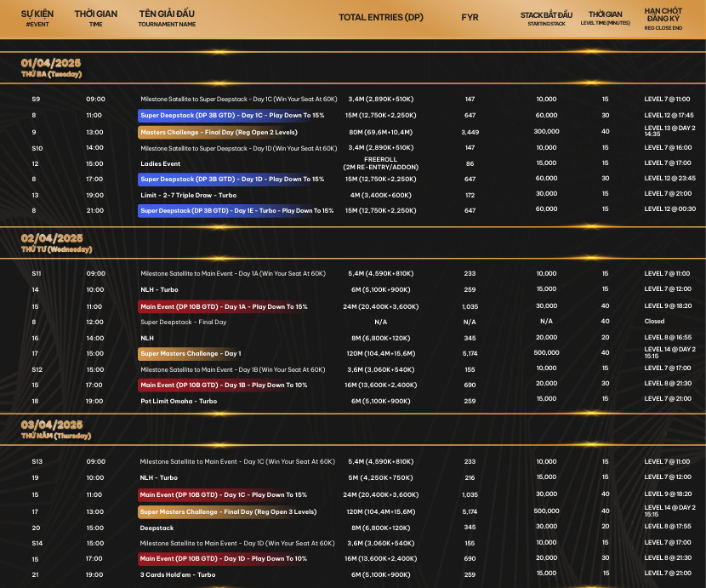
Task: Select 5M (4,250K+750K) entry cell
Action: tap(381, 477)
